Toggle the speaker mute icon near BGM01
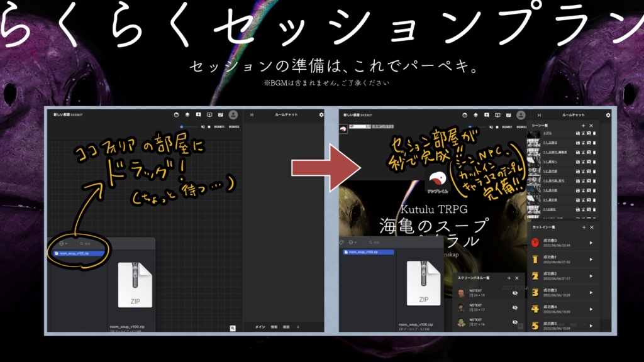The width and height of the screenshot is (644, 362). [202, 126]
